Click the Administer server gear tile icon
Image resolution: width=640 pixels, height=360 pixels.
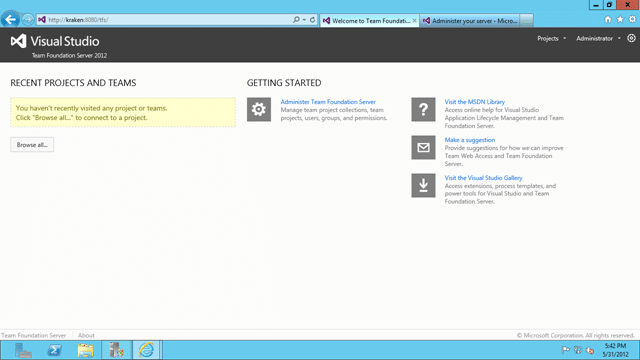coord(259,109)
